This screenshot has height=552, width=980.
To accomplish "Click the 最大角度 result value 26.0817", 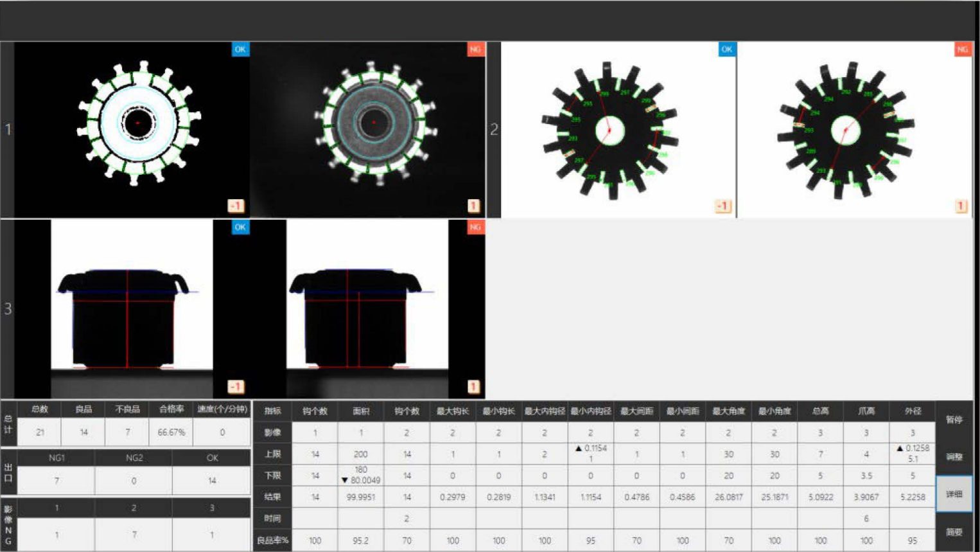I will coord(728,497).
